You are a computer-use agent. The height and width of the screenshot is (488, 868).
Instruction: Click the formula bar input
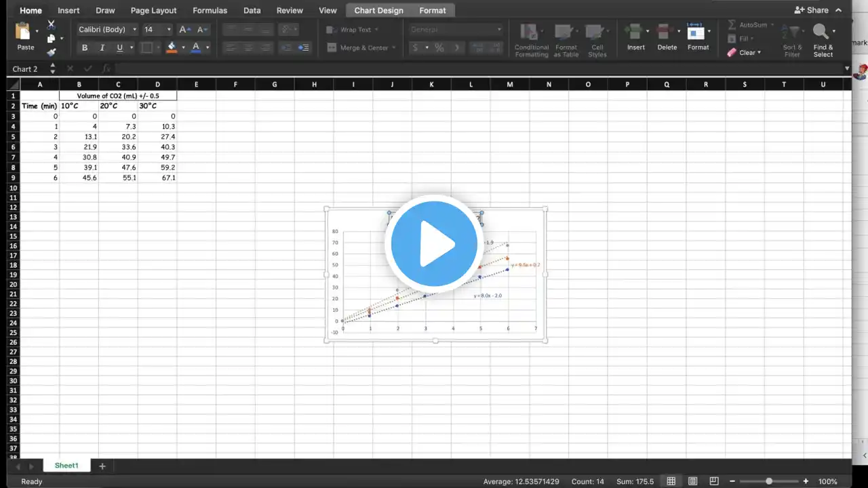(478, 69)
